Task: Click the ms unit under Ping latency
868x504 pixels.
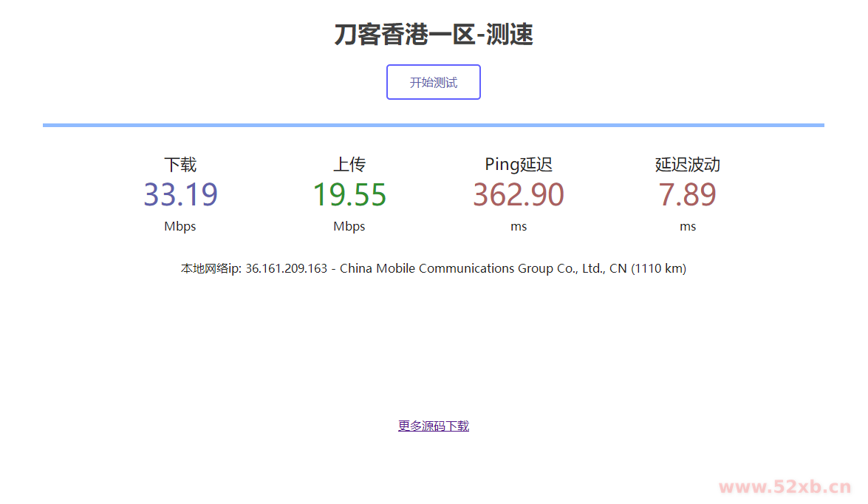Action: pos(519,226)
